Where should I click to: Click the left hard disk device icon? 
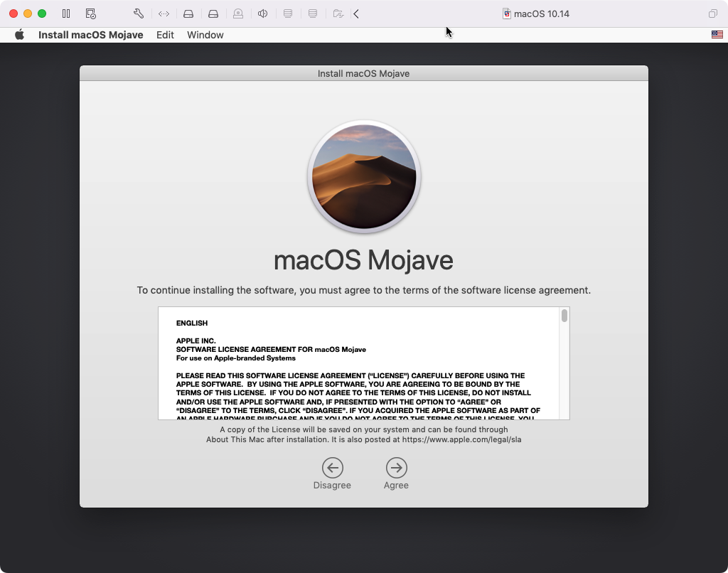coord(188,14)
